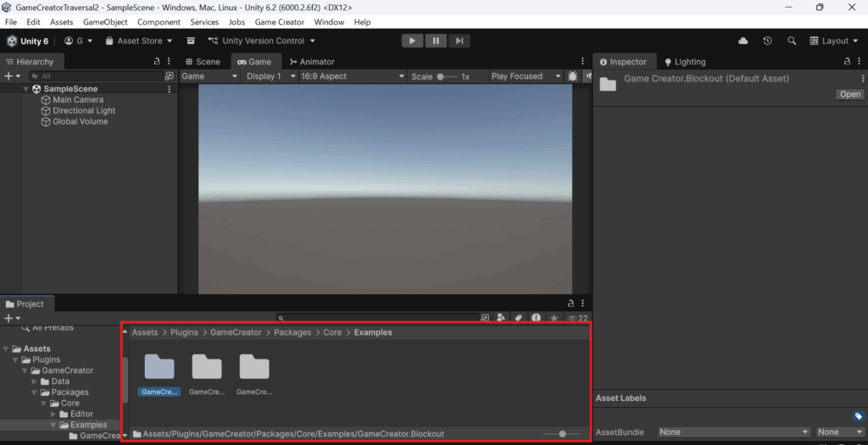Click the global search magnifier icon
The width and height of the screenshot is (868, 445).
792,41
